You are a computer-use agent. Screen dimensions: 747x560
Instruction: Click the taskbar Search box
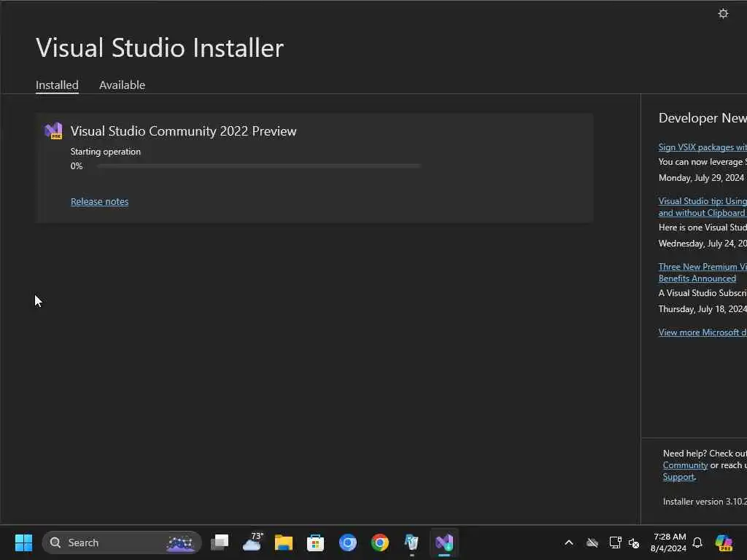122,542
